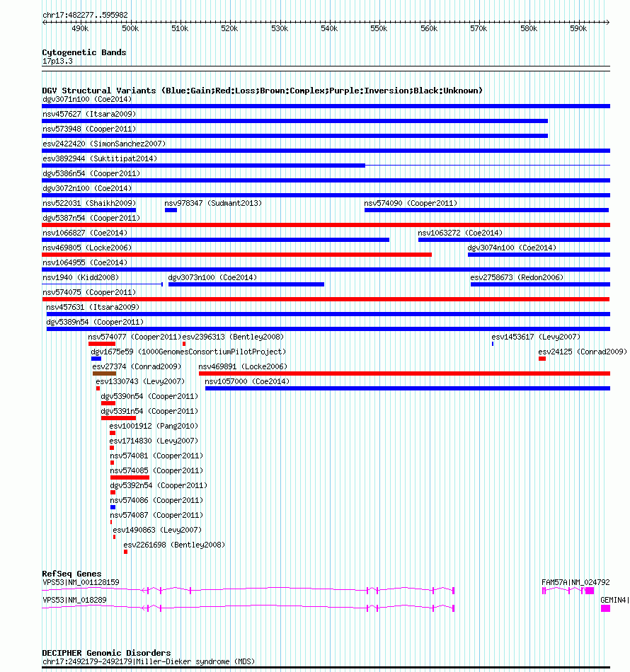Click nsv1063272 (Coe2014) label
The image size is (630, 672).
point(460,233)
